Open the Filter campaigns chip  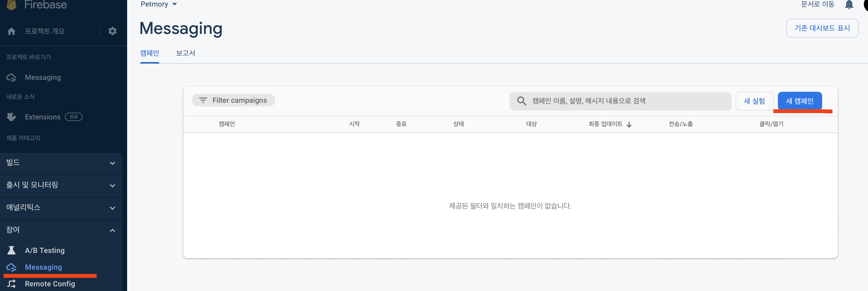point(233,100)
